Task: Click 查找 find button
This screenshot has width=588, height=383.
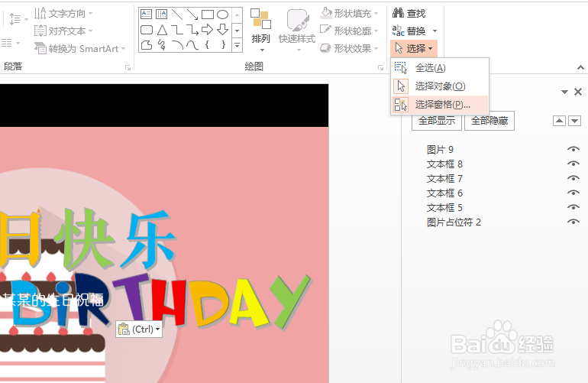Action: coord(409,14)
